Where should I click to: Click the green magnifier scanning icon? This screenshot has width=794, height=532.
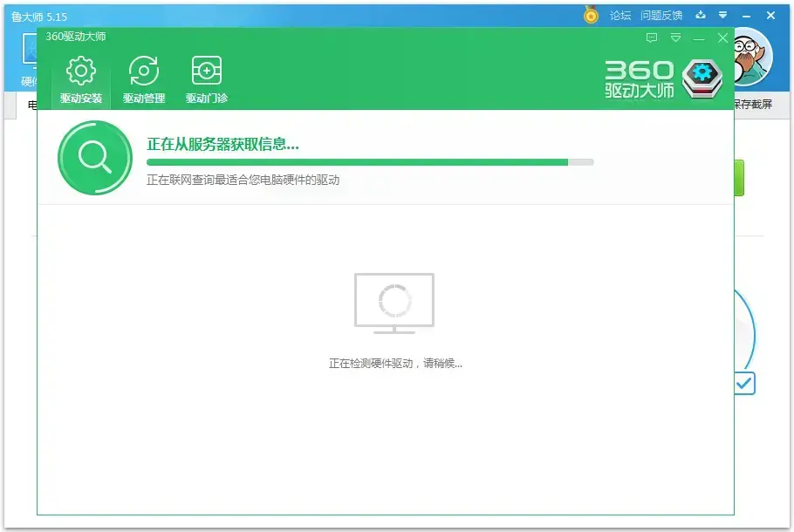(x=95, y=158)
